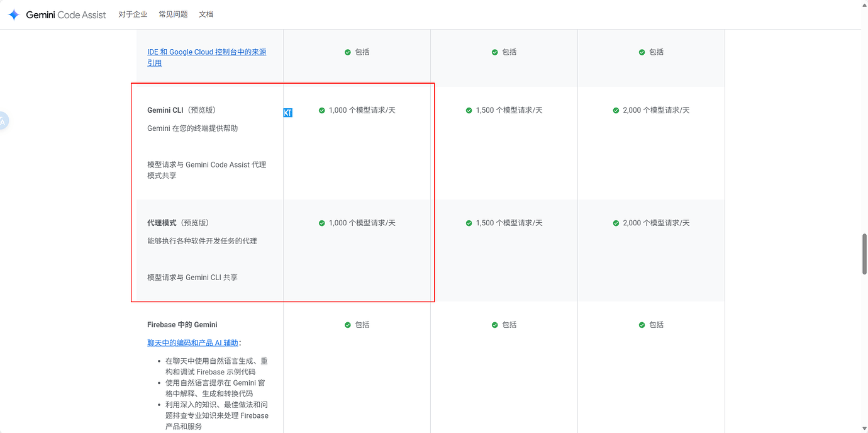Click the Gemini sparkle logo icon
This screenshot has width=868, height=433.
point(14,14)
